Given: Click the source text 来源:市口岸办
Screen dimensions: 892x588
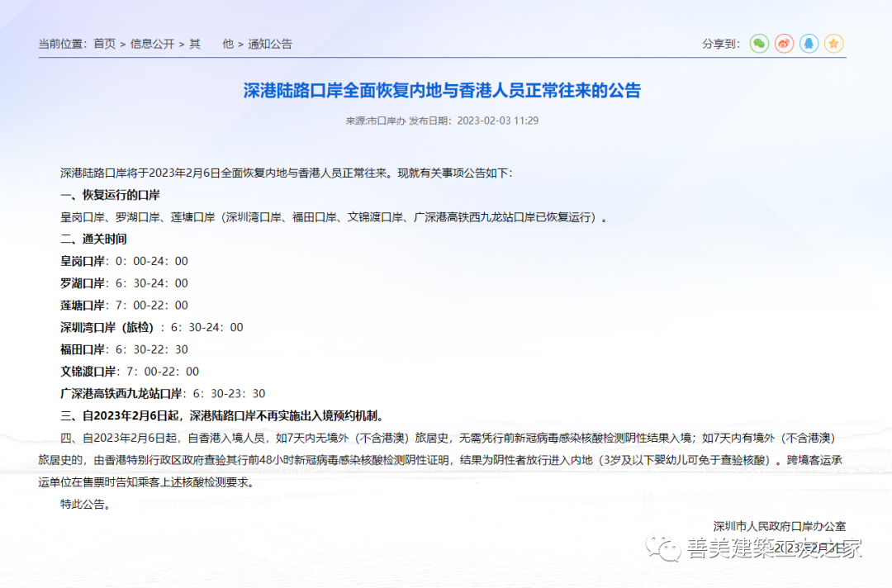Looking at the screenshot, I should pos(376,121).
